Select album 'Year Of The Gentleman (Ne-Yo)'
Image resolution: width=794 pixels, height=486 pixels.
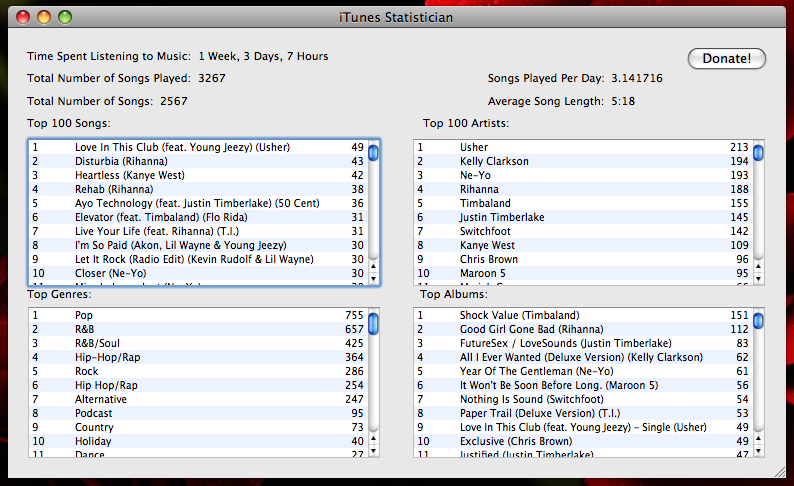[x=583, y=372]
